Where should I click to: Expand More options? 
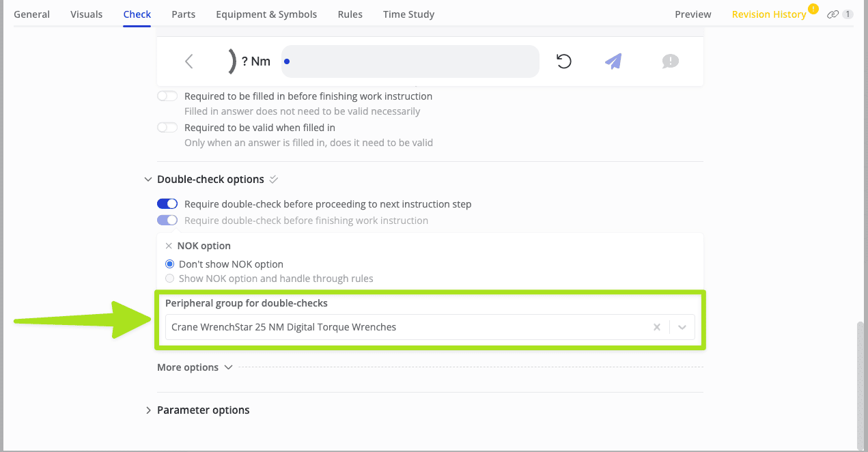(195, 367)
